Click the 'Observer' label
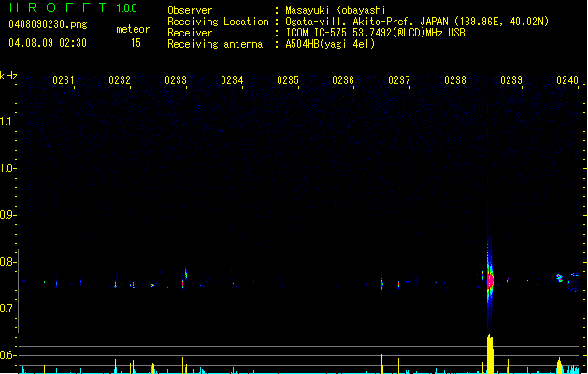Image resolution: width=588 pixels, height=374 pixels. pyautogui.click(x=190, y=10)
